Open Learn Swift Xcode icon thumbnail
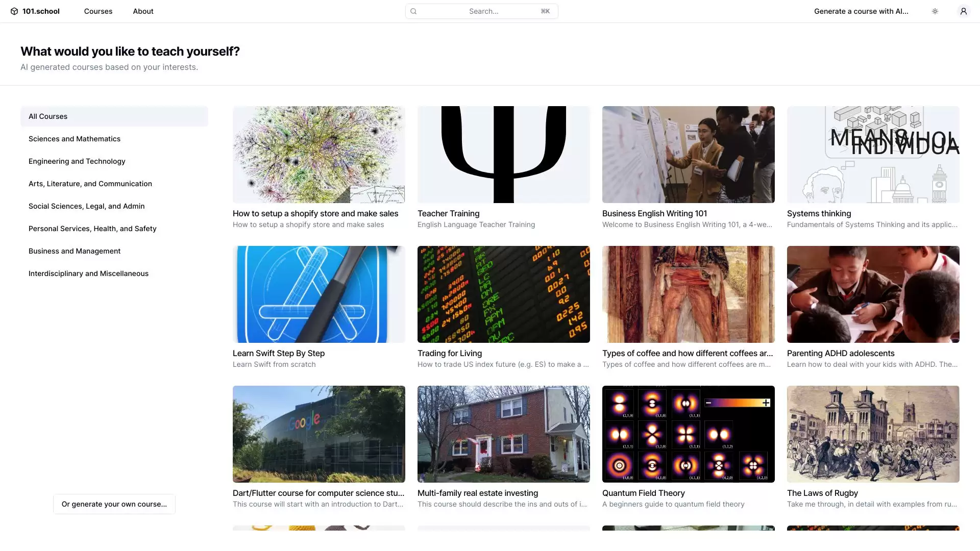Viewport: 980px width, 551px height. click(x=318, y=294)
